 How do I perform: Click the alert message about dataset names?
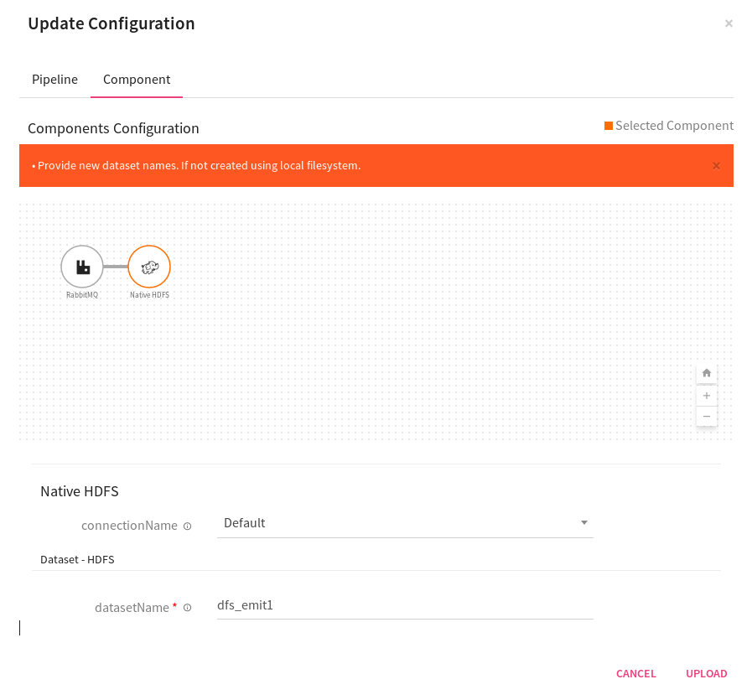coord(199,166)
